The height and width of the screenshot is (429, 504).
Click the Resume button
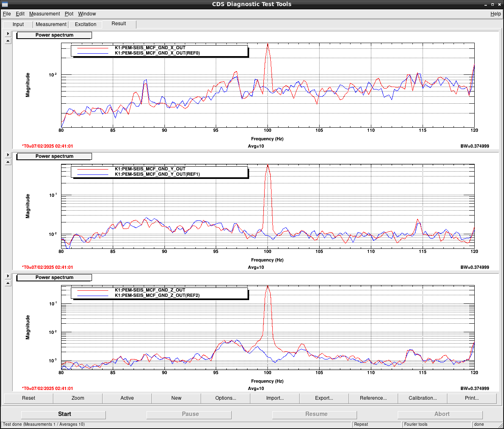(315, 414)
